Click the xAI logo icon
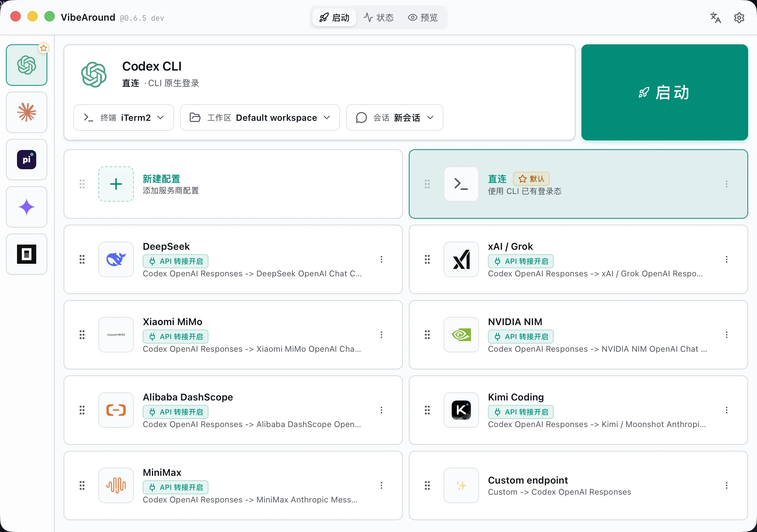 461,259
